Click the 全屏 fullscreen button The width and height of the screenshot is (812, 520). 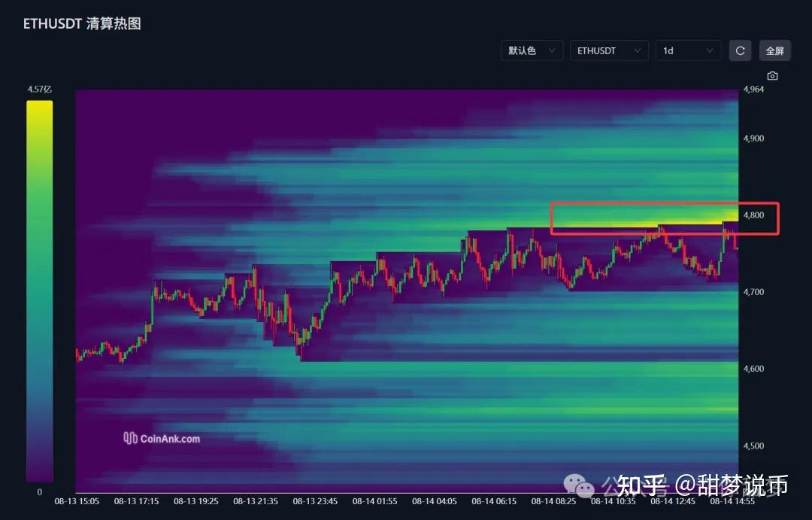coord(774,51)
